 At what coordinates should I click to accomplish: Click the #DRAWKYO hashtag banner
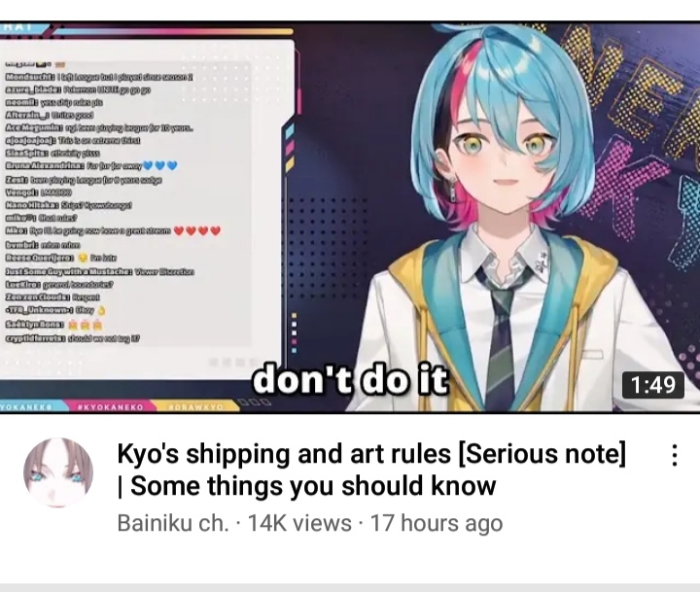tap(196, 406)
